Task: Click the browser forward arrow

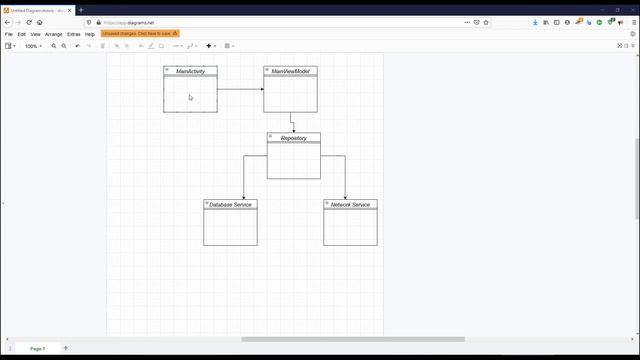Action: pos(18,22)
